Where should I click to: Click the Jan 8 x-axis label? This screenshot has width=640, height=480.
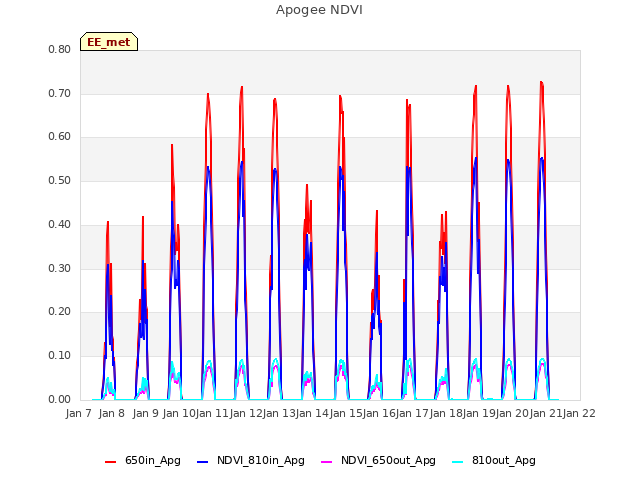click(x=112, y=413)
